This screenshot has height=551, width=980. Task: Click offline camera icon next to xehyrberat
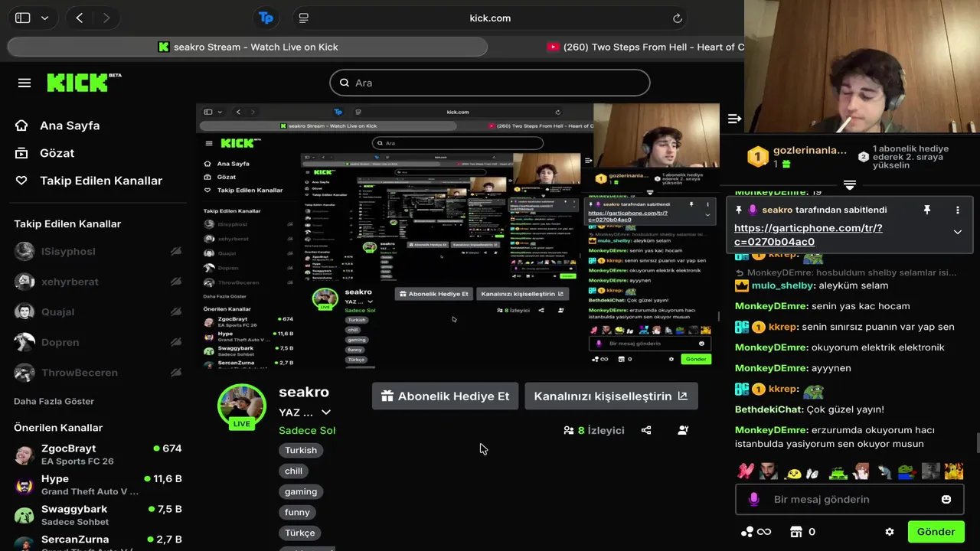click(175, 282)
